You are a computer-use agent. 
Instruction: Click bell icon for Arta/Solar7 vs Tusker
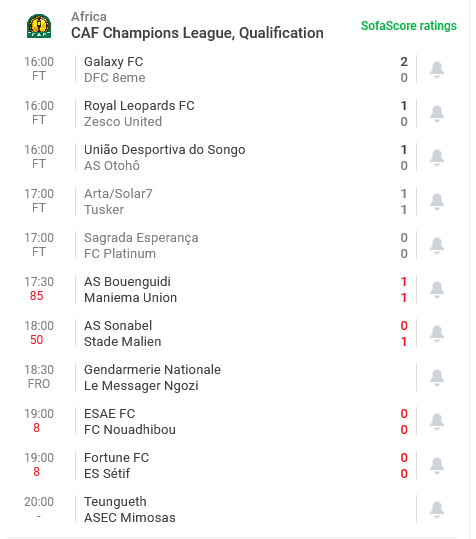pos(437,201)
